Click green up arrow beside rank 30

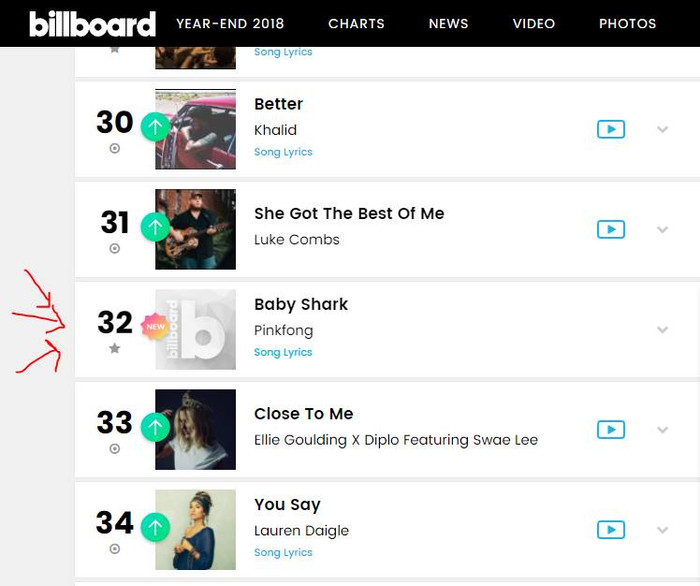[155, 127]
